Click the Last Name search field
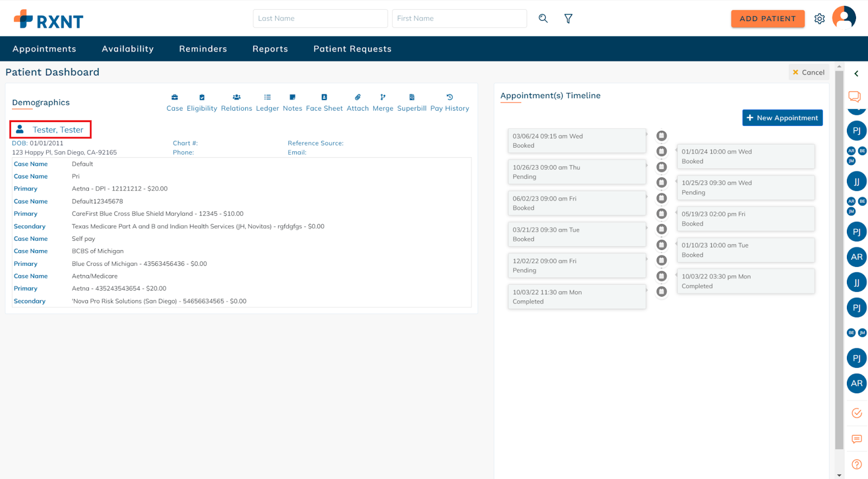This screenshot has height=479, width=868. pyautogui.click(x=320, y=18)
